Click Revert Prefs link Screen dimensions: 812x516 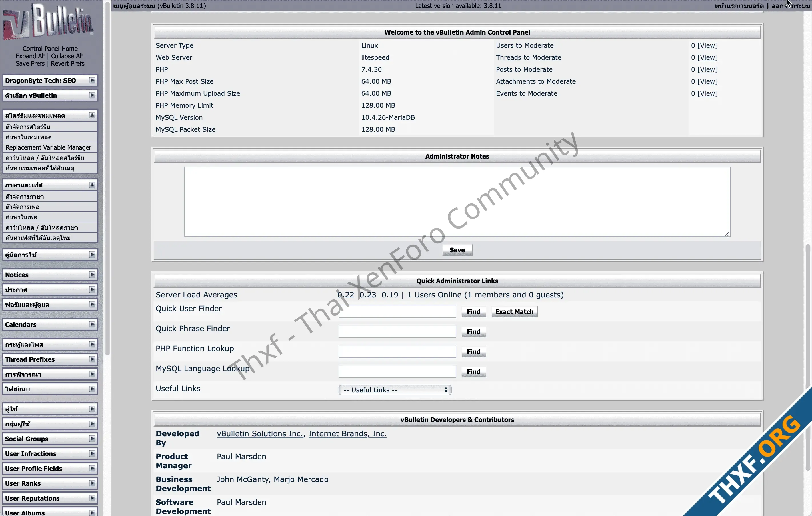[67, 63]
